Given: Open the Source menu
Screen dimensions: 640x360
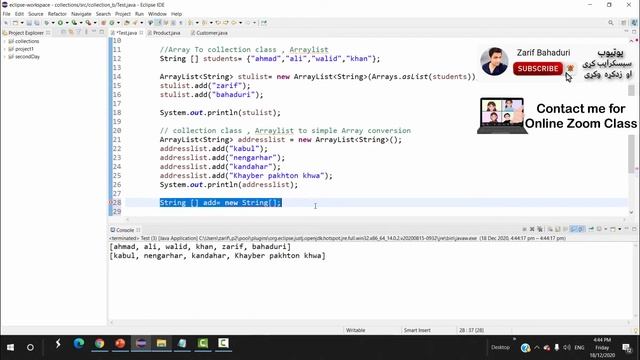Looking at the screenshot, I should (x=36, y=14).
